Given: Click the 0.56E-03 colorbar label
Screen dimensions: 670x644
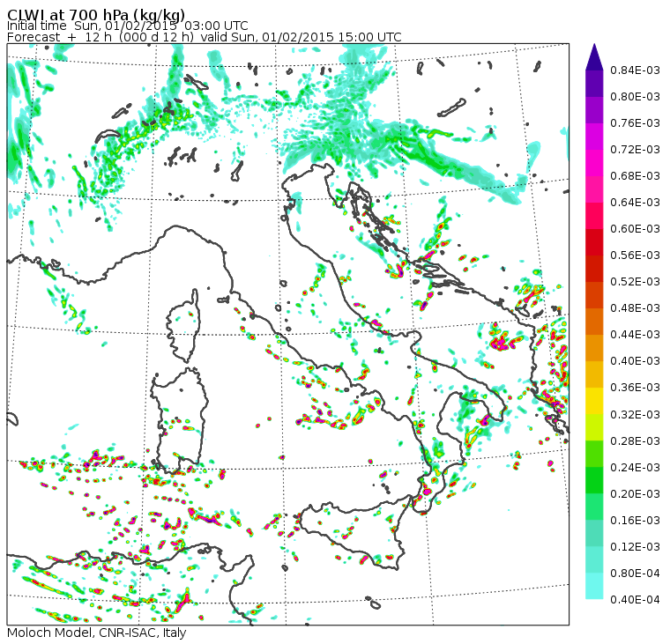Looking at the screenshot, I should (635, 255).
